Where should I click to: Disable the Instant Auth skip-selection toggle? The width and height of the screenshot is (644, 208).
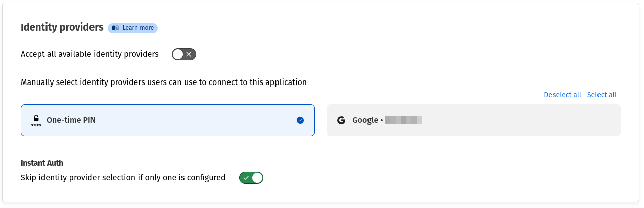pyautogui.click(x=251, y=178)
